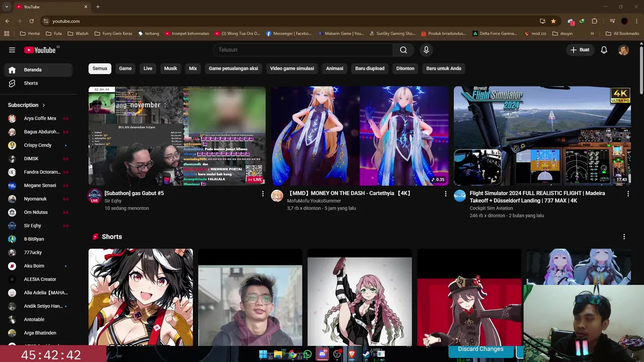Viewport: 644px width, 362px height.
Task: Select the Game petualangan aksi chip
Action: coord(233,68)
